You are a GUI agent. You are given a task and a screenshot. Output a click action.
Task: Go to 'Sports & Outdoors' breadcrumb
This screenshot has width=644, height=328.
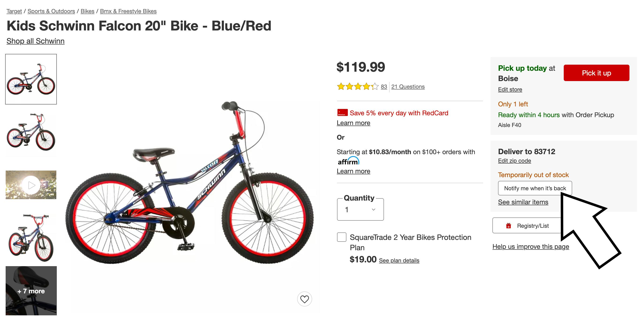coord(51,11)
